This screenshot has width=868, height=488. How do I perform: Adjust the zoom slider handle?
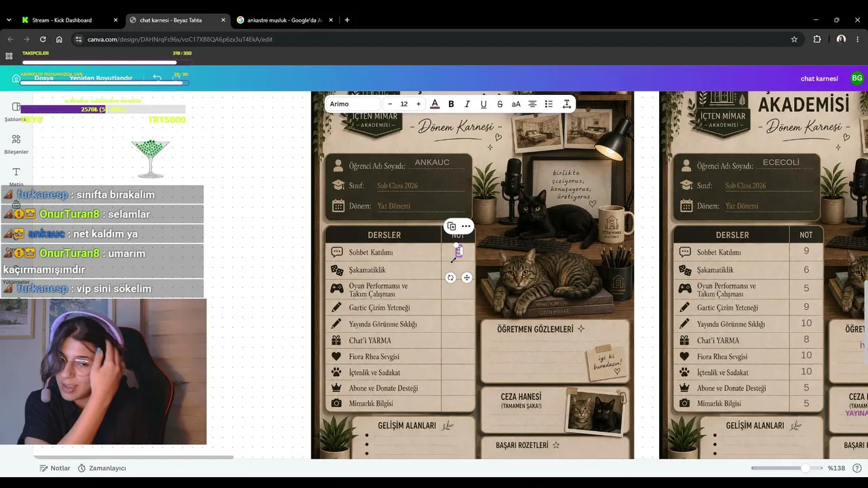pos(805,468)
